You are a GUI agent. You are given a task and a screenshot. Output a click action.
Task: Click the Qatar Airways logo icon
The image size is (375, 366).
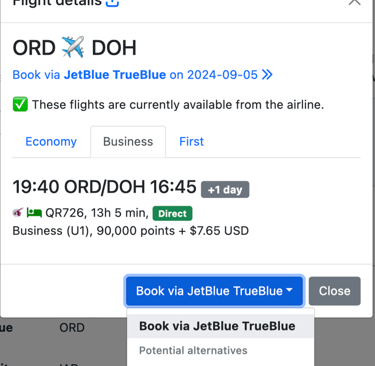pos(18,212)
